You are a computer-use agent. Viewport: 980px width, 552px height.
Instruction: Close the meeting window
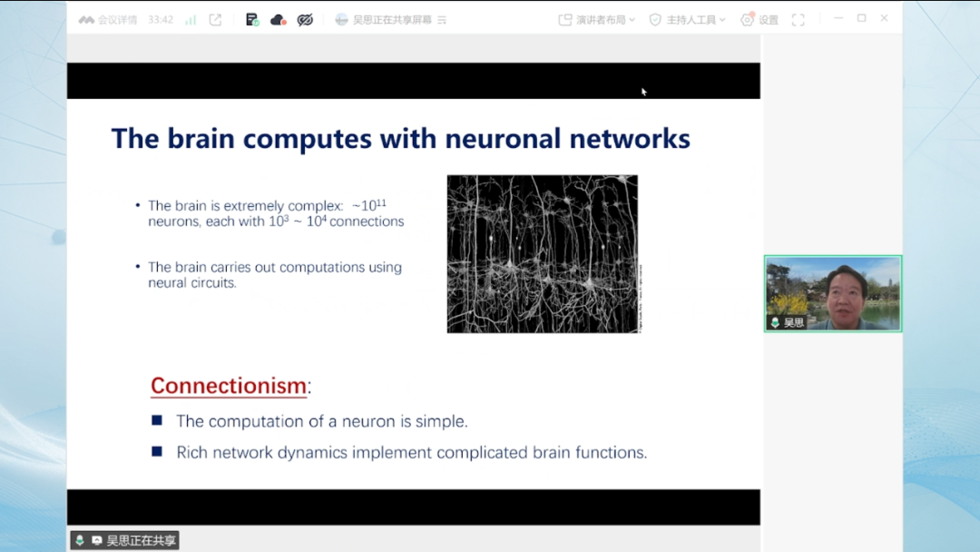tap(885, 19)
